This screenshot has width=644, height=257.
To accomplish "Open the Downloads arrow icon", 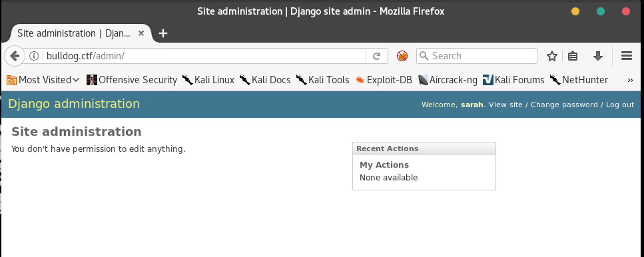I will (x=598, y=56).
